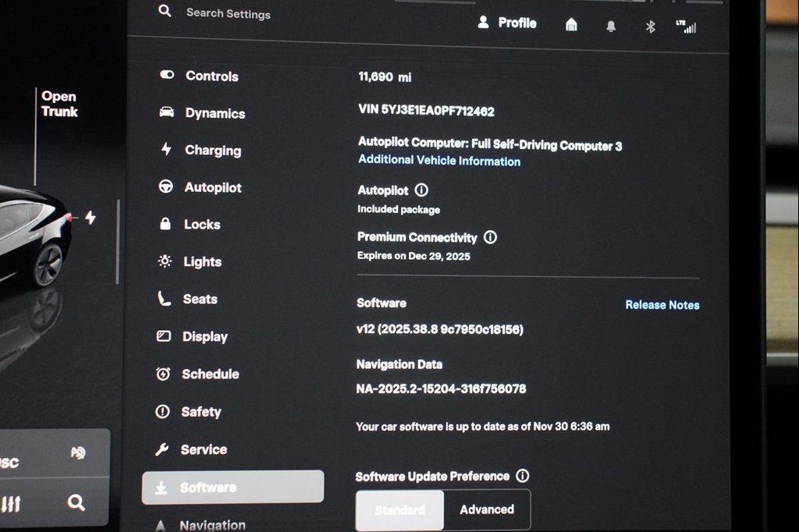
Task: Select the Seats icon in the sidebar
Action: [x=165, y=299]
